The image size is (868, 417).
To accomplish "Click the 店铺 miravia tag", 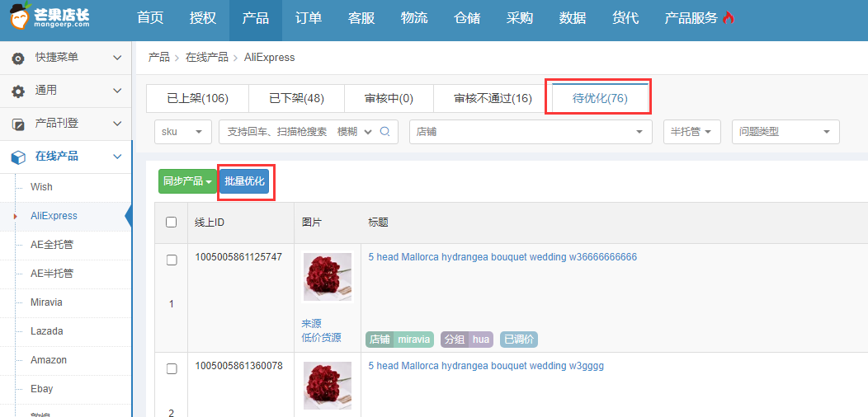I will pyautogui.click(x=399, y=340).
